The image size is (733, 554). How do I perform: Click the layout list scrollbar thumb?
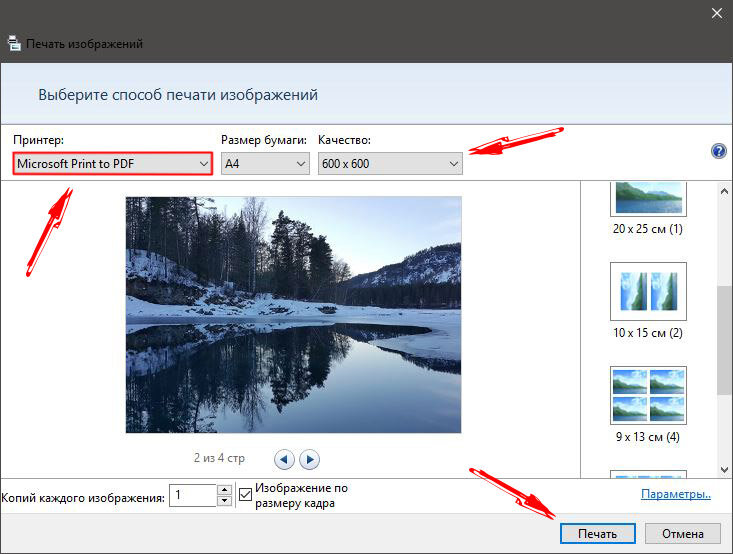(724, 340)
